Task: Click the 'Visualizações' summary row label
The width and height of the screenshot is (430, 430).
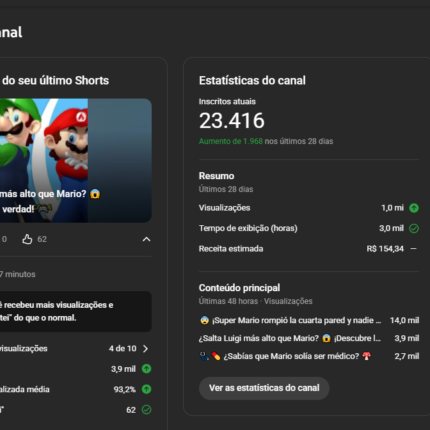Action: click(224, 208)
